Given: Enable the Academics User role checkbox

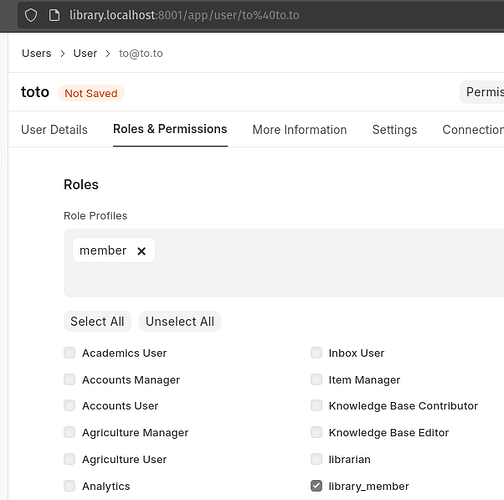Looking at the screenshot, I should [69, 353].
